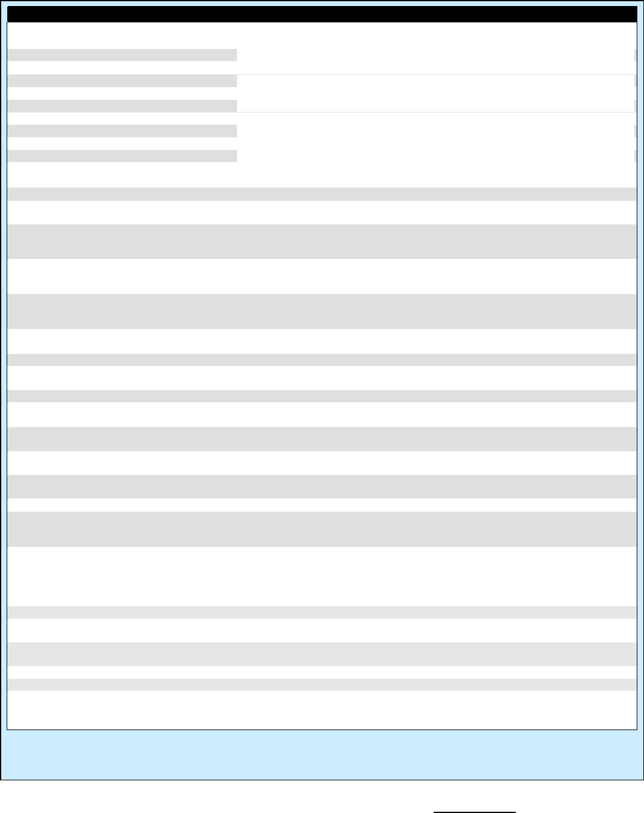Click the fourth gray label bar
This screenshot has width=644, height=813.
pos(122,131)
